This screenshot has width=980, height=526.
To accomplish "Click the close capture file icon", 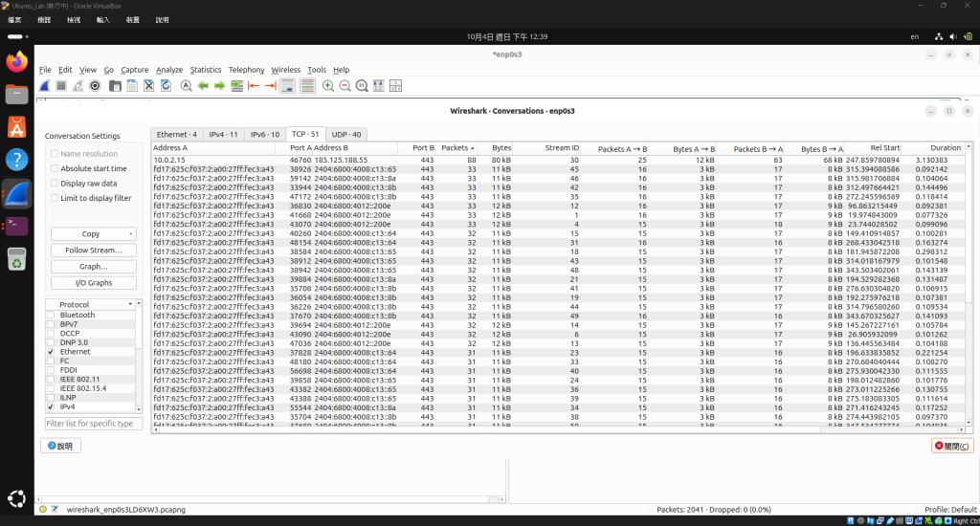I will pos(148,85).
